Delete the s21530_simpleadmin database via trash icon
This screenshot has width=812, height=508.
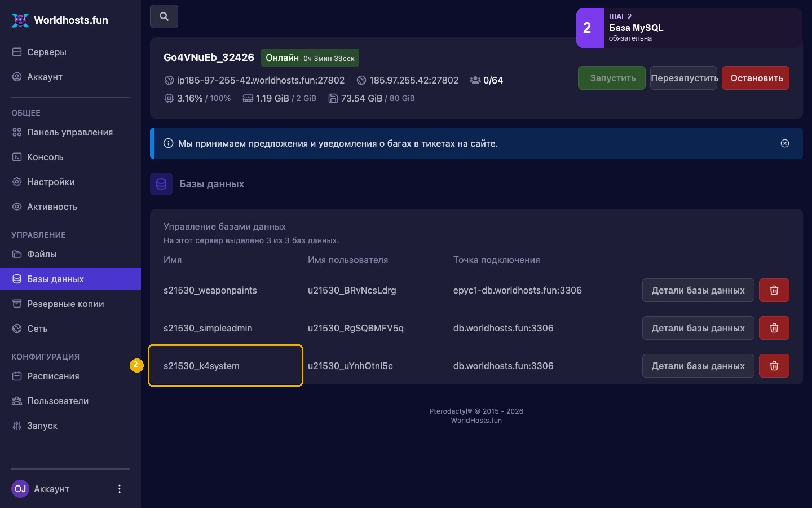coord(774,328)
